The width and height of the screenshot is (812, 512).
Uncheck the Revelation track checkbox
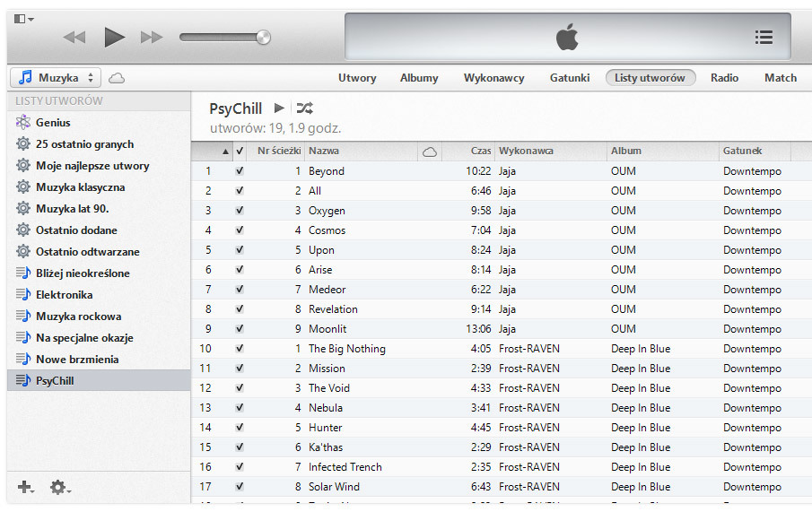pos(240,309)
